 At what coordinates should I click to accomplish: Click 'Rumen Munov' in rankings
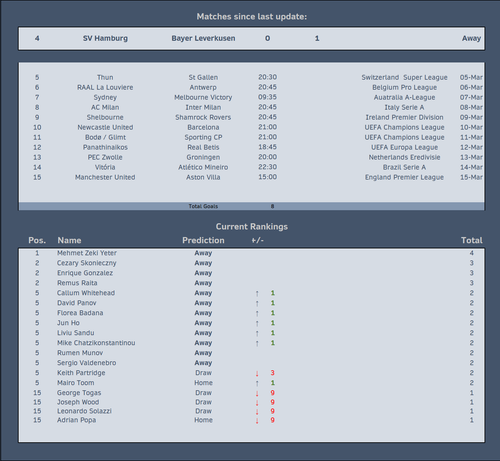tap(80, 353)
